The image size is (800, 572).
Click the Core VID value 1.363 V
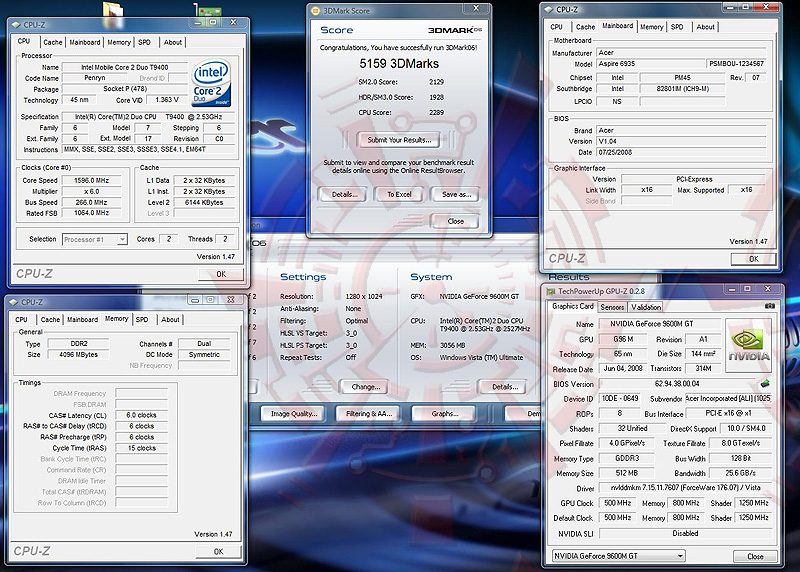167,100
